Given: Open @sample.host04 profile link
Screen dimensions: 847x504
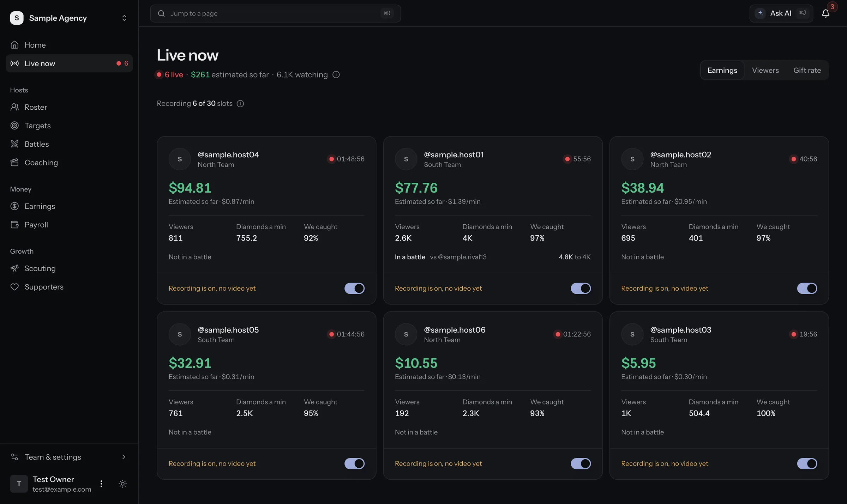Looking at the screenshot, I should (x=228, y=154).
